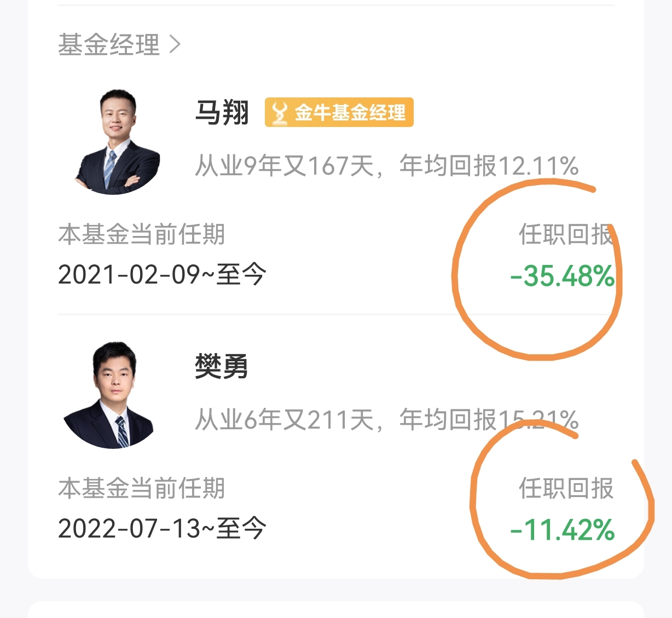Select the manager name 樊勇
Image resolution: width=672 pixels, height=618 pixels.
[222, 367]
